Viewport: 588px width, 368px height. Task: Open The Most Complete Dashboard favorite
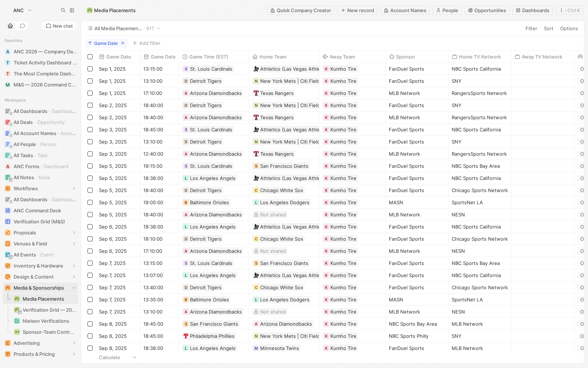pyautogui.click(x=41, y=74)
